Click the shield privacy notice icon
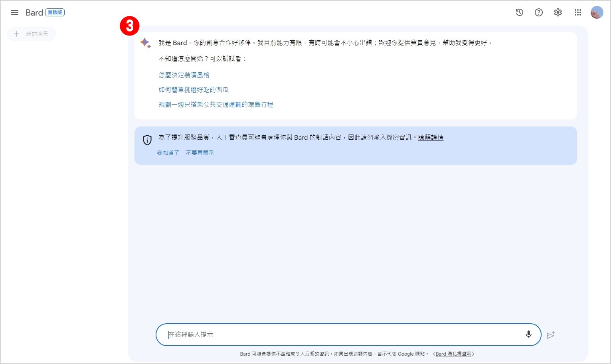 pyautogui.click(x=147, y=140)
